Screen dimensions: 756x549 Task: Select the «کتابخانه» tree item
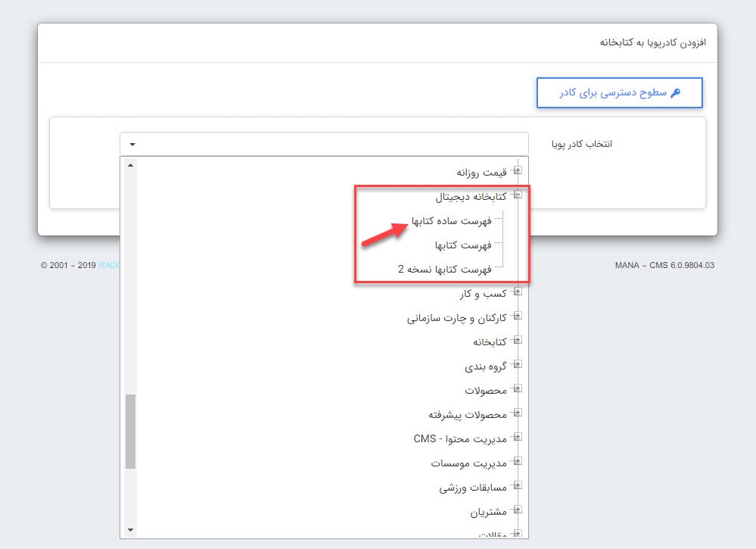pyautogui.click(x=490, y=342)
